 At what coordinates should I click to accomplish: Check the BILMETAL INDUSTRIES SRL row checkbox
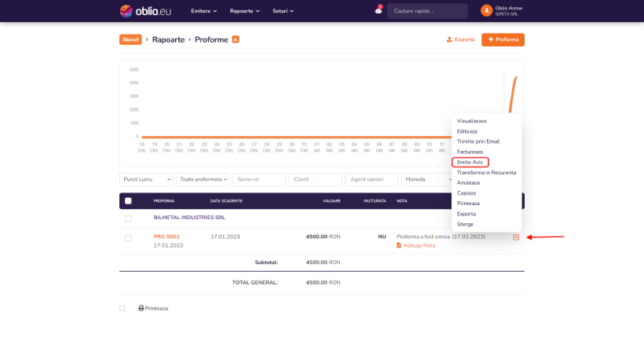pyautogui.click(x=128, y=218)
